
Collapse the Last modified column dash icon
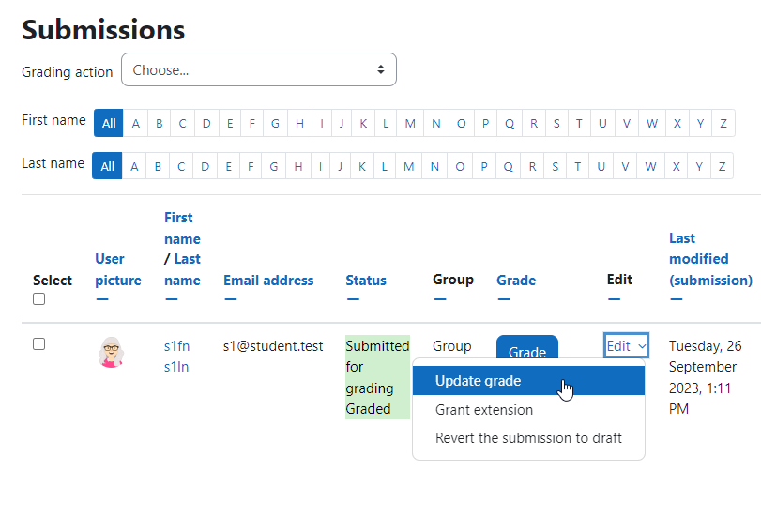(x=676, y=299)
